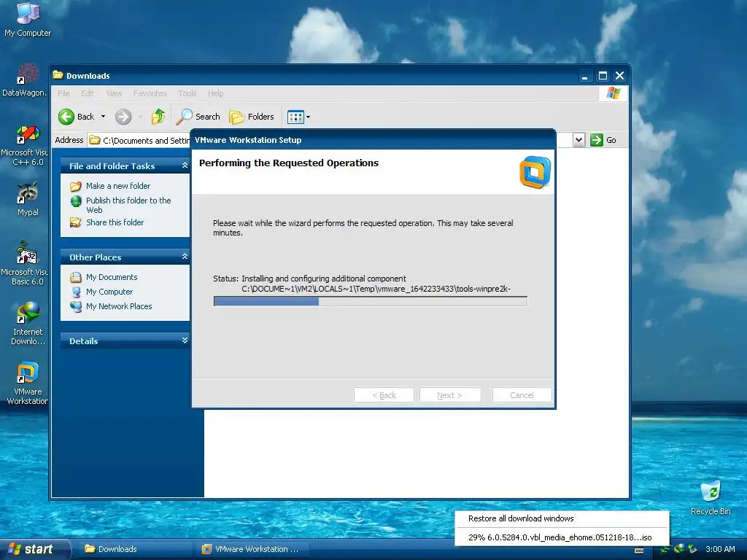Collapse the Other Places panel
Screen dimensions: 747x560
185,257
